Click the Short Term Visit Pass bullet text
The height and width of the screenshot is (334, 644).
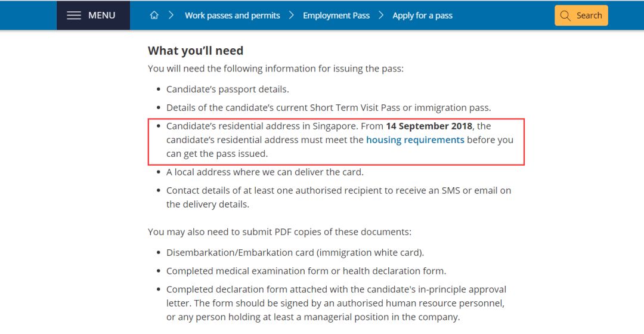(x=329, y=107)
